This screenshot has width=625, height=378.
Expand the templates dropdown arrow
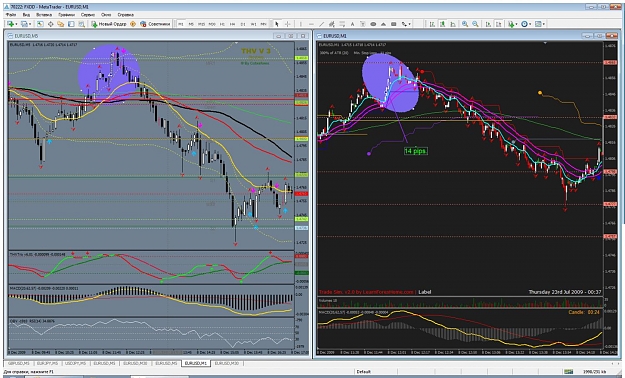(x=544, y=24)
